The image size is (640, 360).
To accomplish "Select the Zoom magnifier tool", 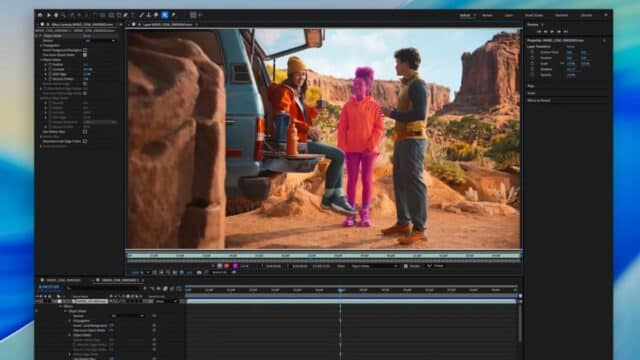I will pyautogui.click(x=63, y=15).
